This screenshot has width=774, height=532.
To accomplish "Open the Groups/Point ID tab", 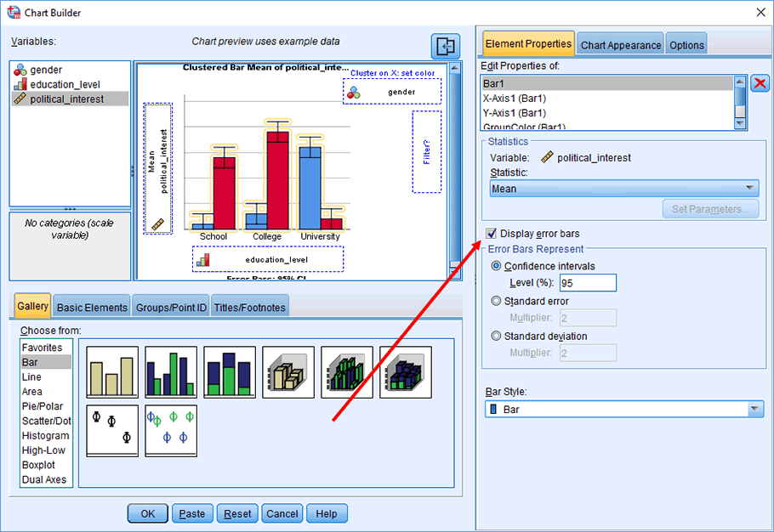I will (171, 308).
